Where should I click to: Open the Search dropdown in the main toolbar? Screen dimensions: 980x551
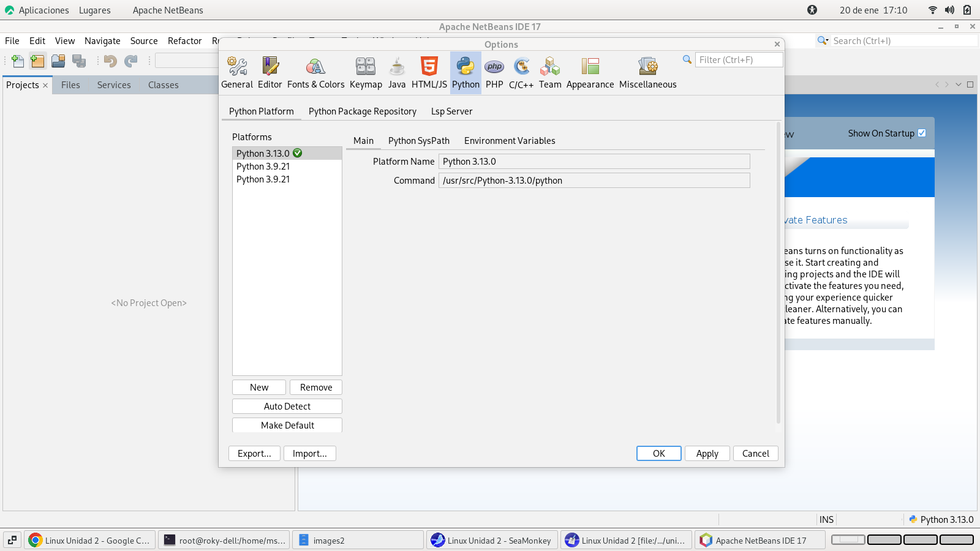point(823,40)
